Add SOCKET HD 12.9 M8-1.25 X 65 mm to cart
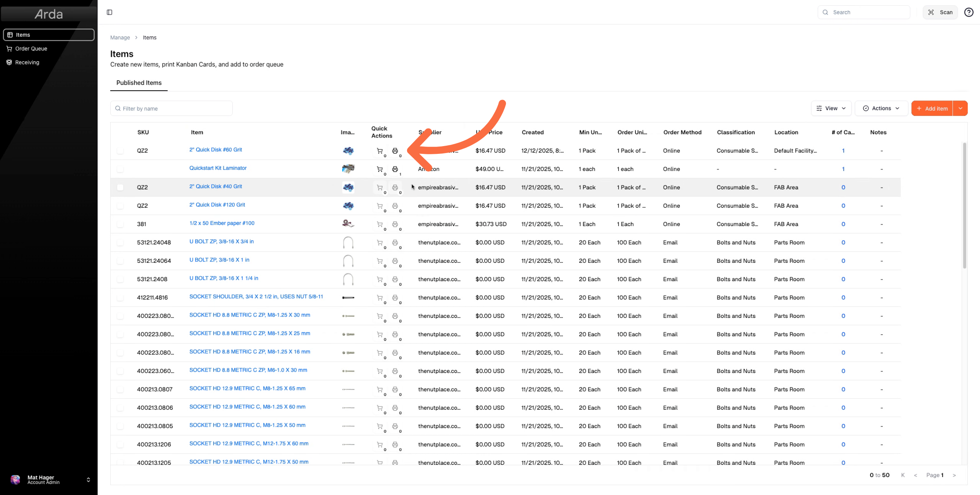980x495 pixels. point(380,389)
